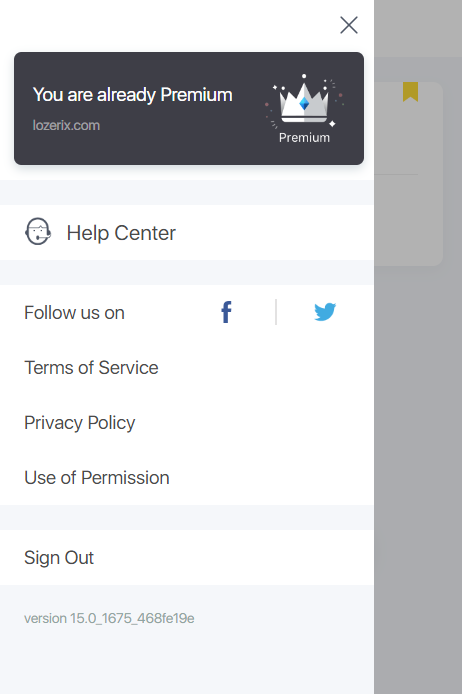The image size is (462, 694).
Task: Click the version 15.0_1675_468fe19e text
Action: click(x=109, y=618)
